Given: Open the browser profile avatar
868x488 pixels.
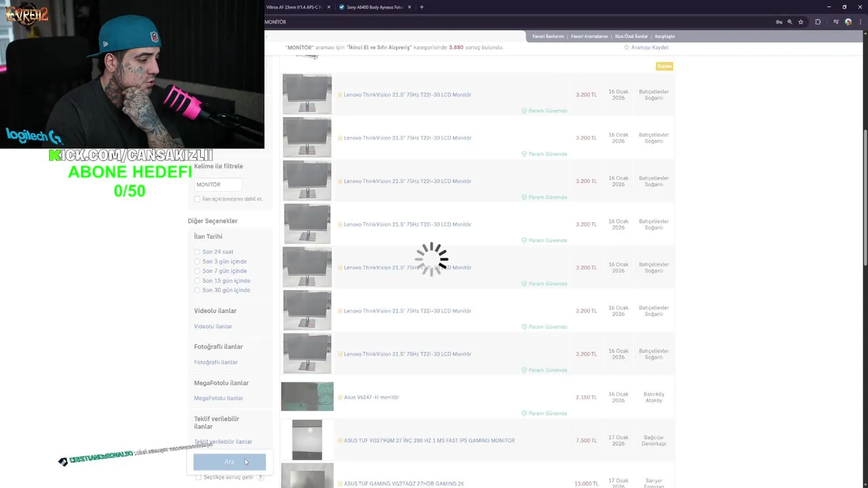Looking at the screenshot, I should pyautogui.click(x=848, y=22).
